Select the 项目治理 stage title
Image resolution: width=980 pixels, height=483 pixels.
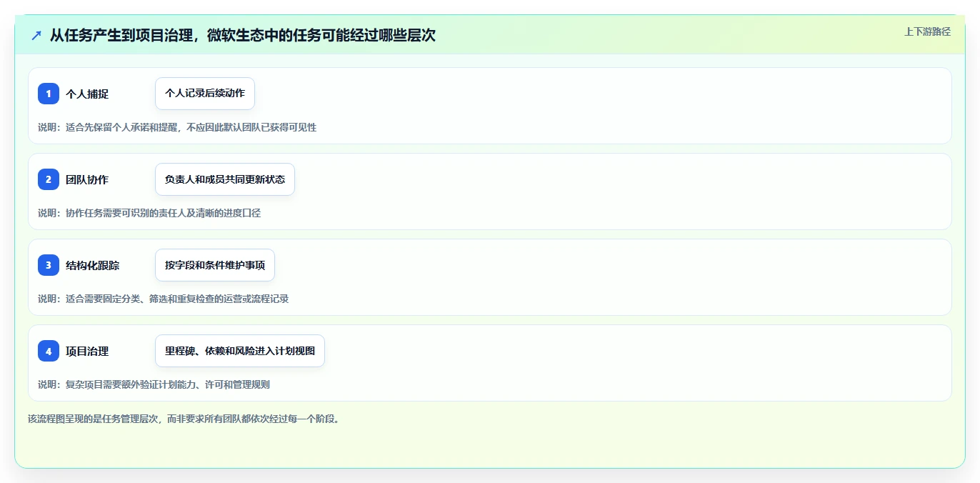(x=87, y=351)
